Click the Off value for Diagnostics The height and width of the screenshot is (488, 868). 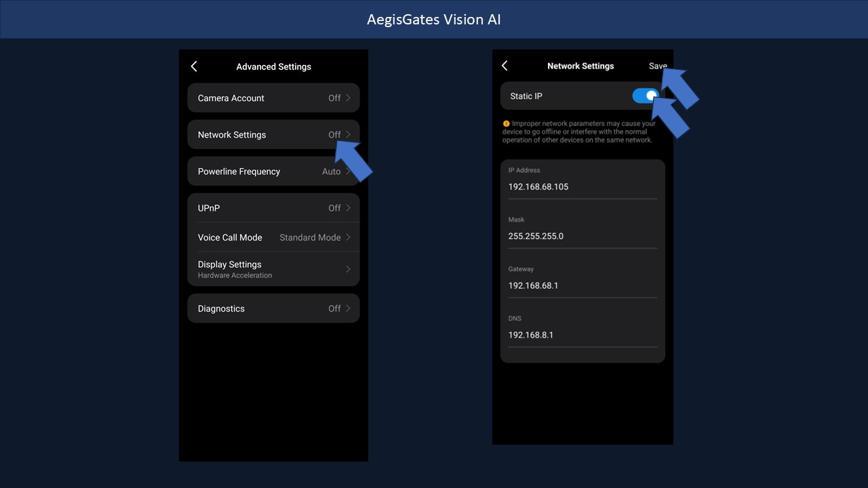tap(334, 308)
